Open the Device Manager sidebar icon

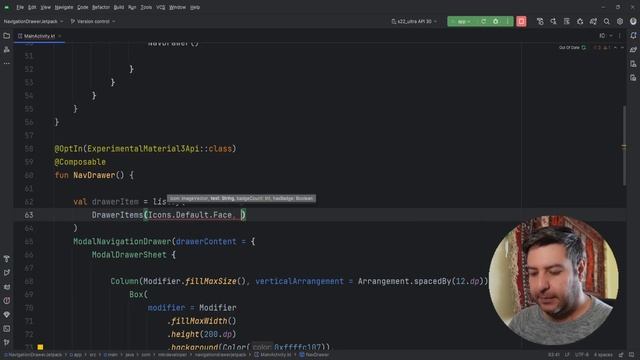click(633, 64)
